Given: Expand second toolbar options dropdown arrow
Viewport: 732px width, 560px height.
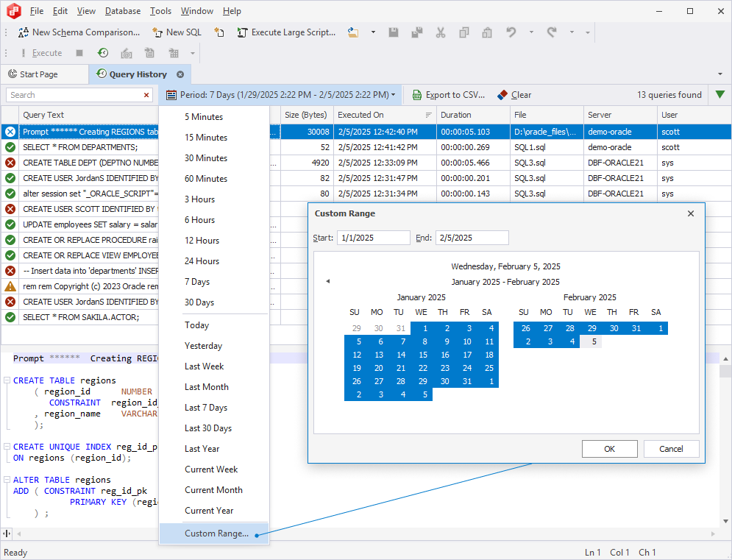Looking at the screenshot, I should pos(192,53).
